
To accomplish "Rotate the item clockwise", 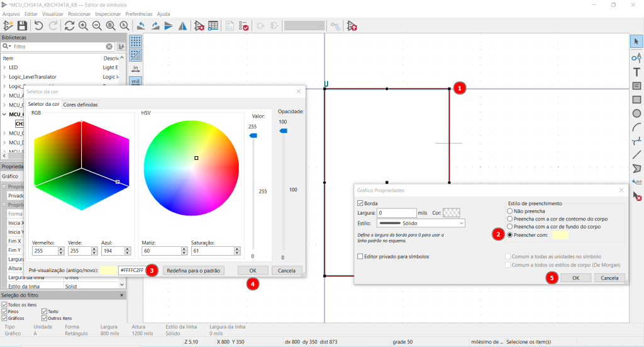I will [x=155, y=26].
